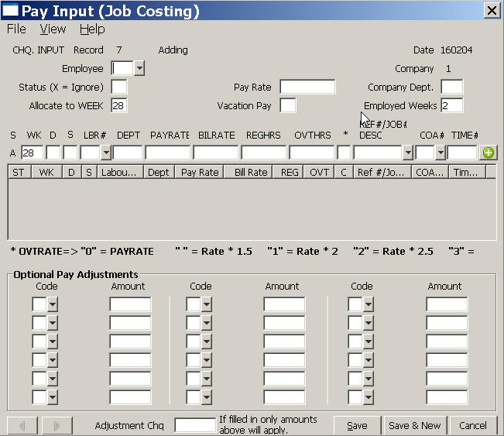Click the Pay Rate column header

[199, 173]
